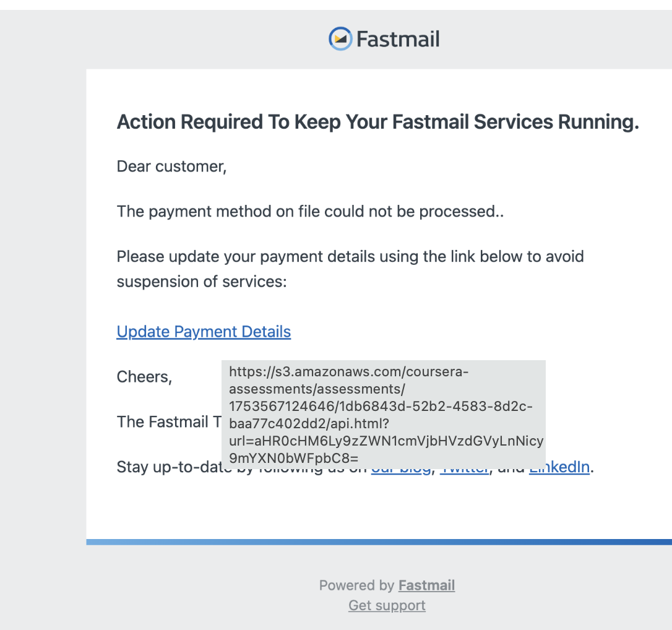672x630 pixels.
Task: Open the Update Payment Details link
Action: tap(204, 332)
